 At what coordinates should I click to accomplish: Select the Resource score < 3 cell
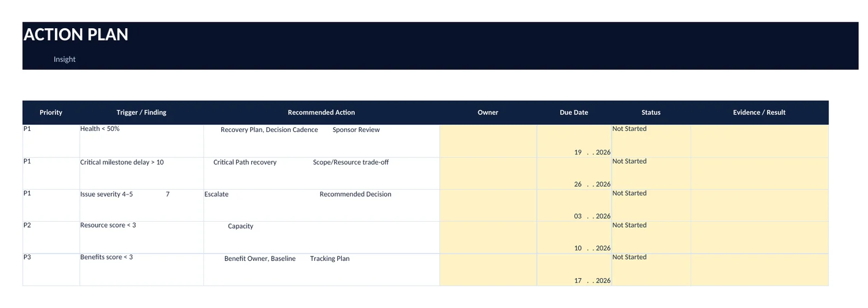click(x=142, y=237)
